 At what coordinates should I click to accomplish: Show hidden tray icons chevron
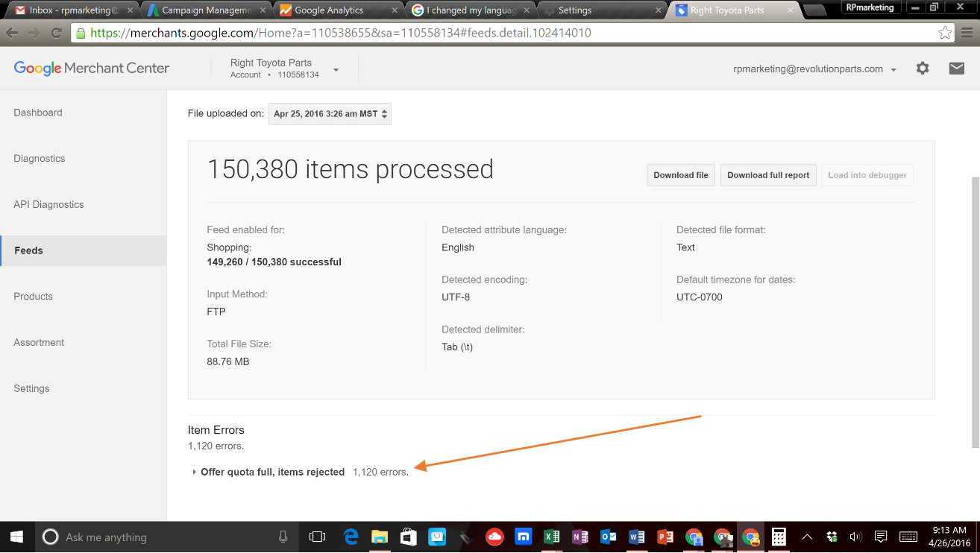[808, 537]
